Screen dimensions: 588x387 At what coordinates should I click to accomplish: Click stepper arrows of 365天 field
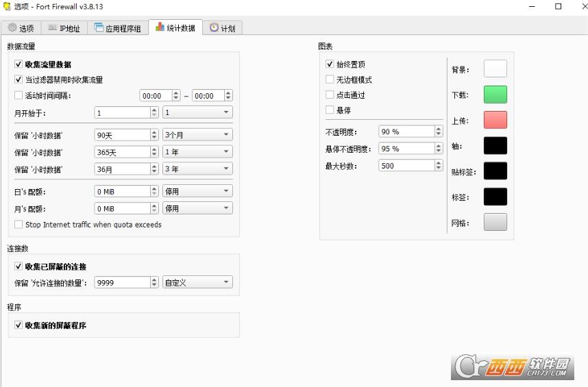coord(154,152)
